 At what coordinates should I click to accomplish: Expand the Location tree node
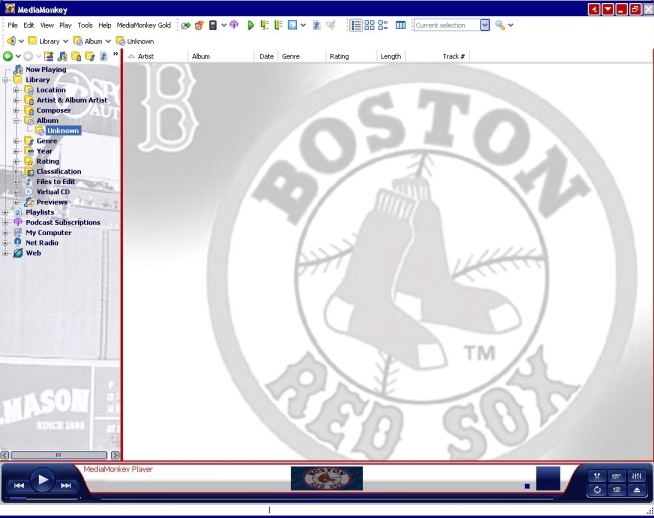click(x=16, y=90)
